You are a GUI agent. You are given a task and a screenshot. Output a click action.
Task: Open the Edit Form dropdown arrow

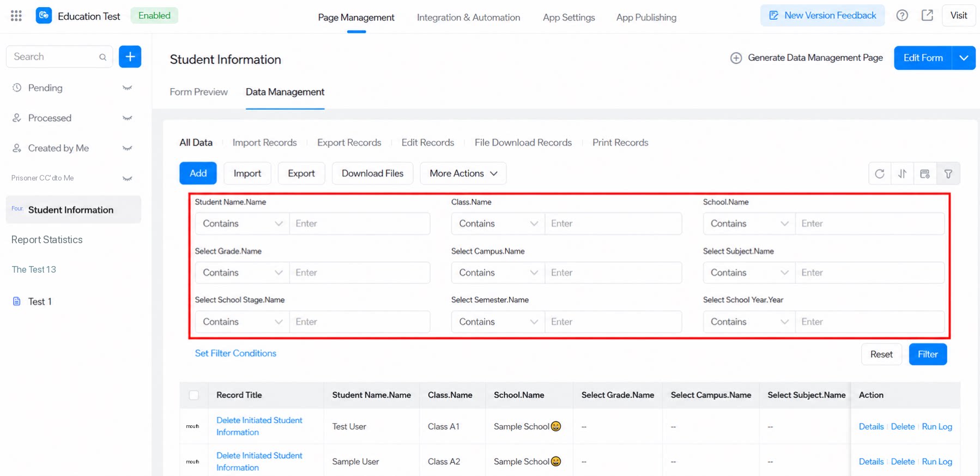click(964, 58)
